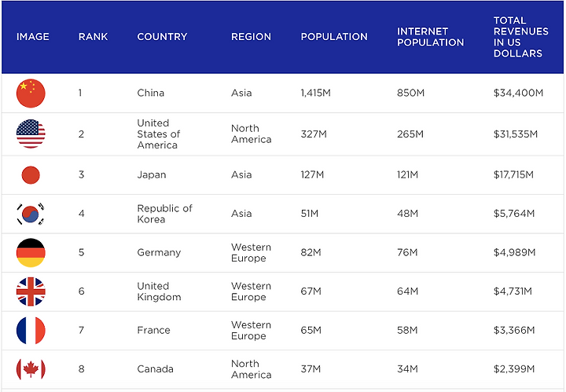Select the France flag icon
This screenshot has height=392, width=566.
[x=31, y=331]
